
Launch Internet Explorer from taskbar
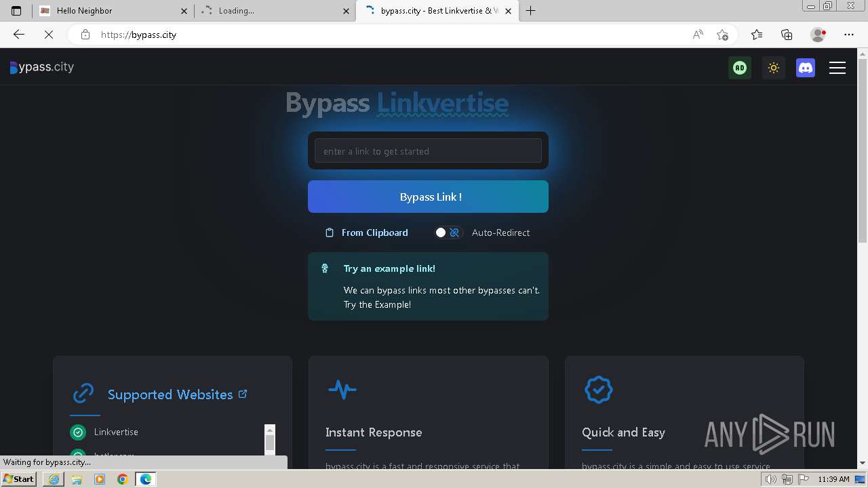point(54,479)
